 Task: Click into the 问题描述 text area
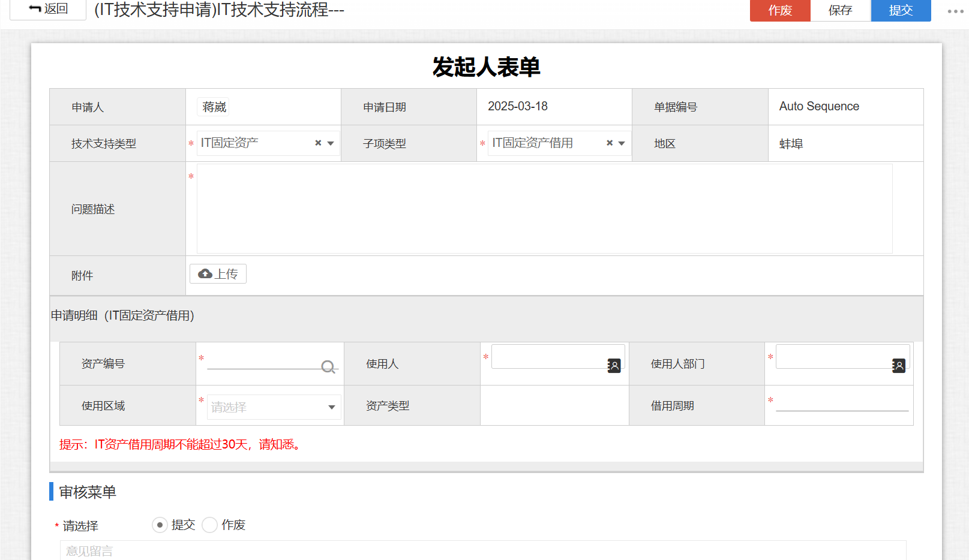coord(544,209)
